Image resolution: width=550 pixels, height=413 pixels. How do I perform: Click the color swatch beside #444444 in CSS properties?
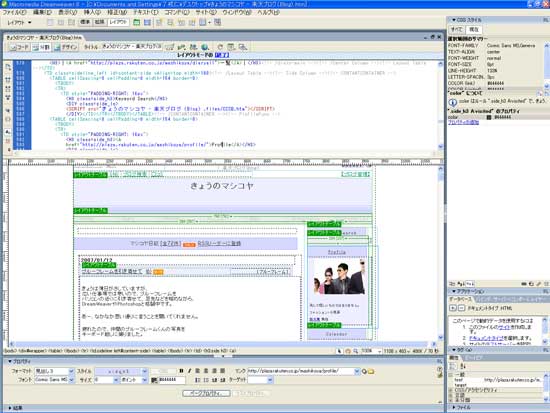pos(489,117)
